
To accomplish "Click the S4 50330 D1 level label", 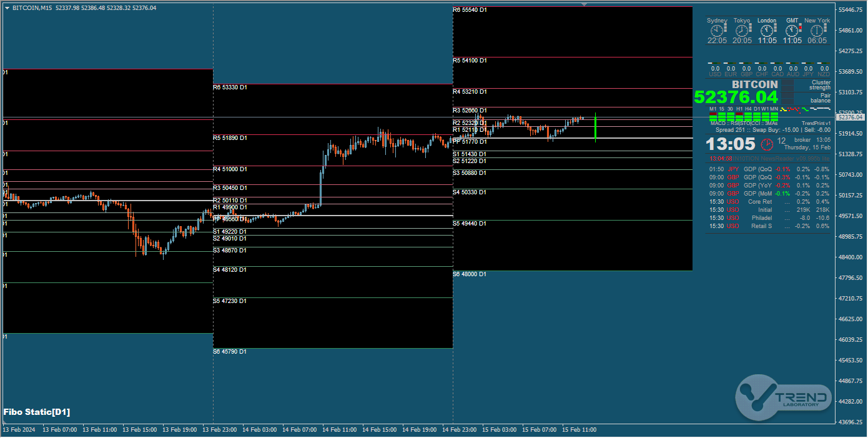I will pyautogui.click(x=470, y=192).
